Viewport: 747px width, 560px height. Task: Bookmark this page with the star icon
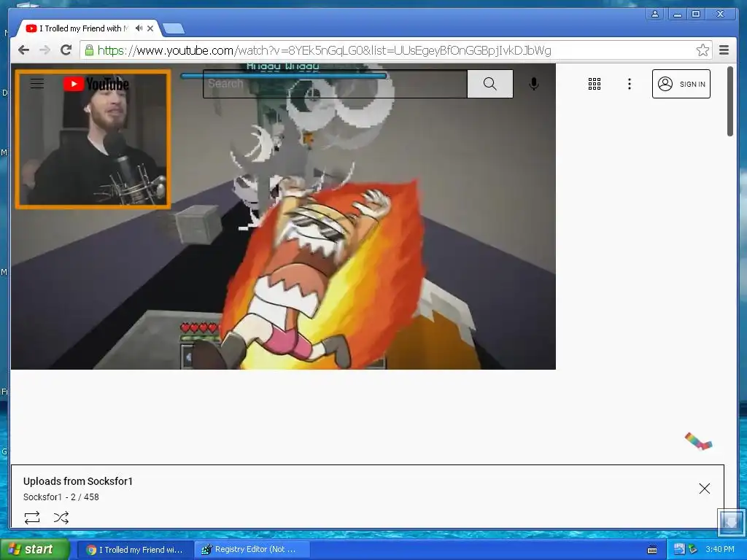[703, 50]
